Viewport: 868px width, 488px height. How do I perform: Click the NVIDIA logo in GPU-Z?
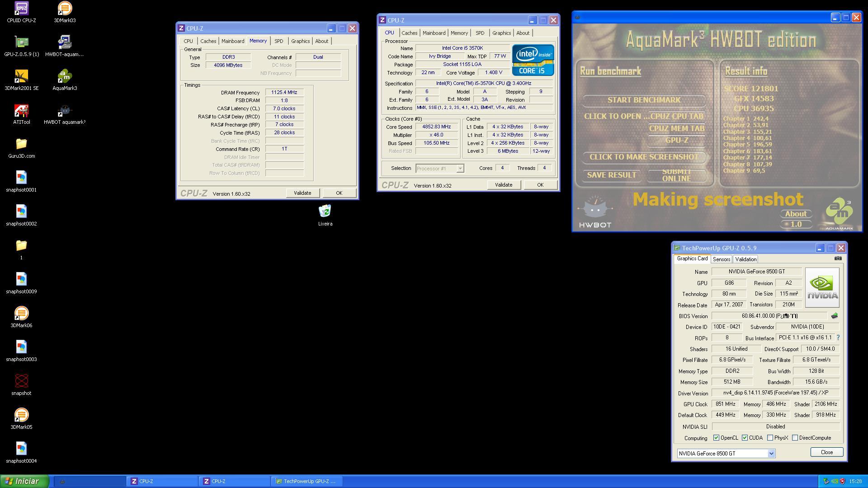(822, 287)
